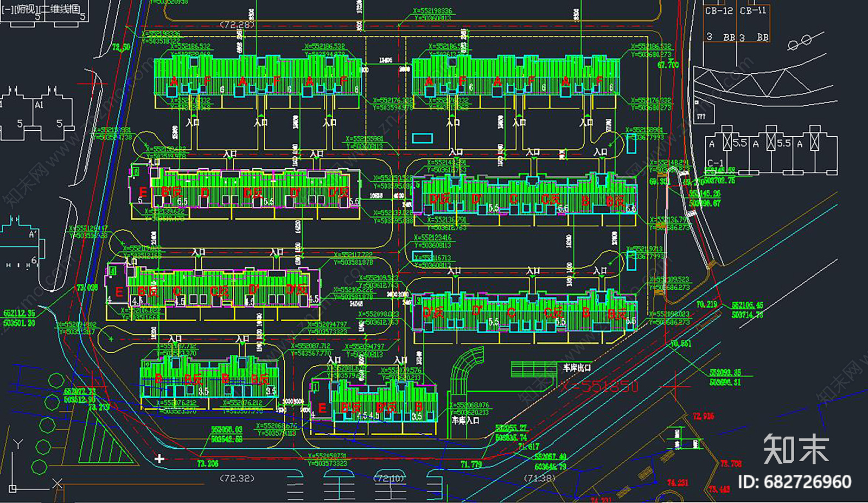Open the 二维线框 visual style menu
The image size is (868, 503).
pyautogui.click(x=61, y=9)
